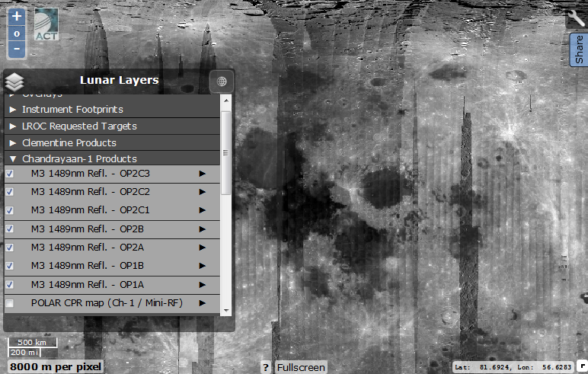Uncheck M3 1489nm Refl. - OP1A layer
The image size is (588, 374).
10,285
